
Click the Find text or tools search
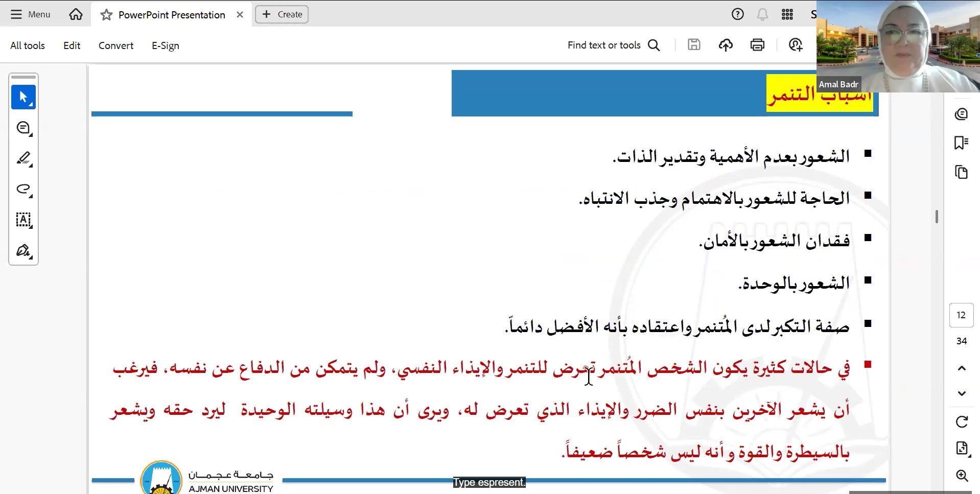pyautogui.click(x=613, y=45)
